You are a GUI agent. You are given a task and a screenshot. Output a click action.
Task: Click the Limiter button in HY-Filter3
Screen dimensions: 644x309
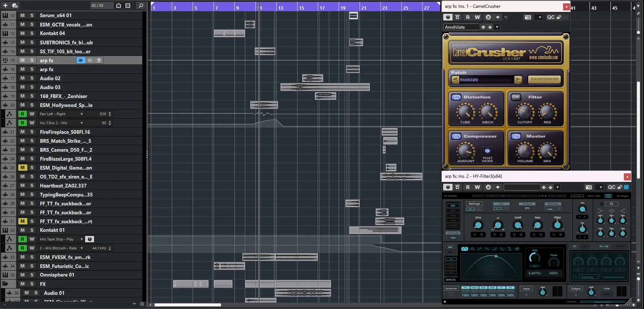pyautogui.click(x=607, y=288)
